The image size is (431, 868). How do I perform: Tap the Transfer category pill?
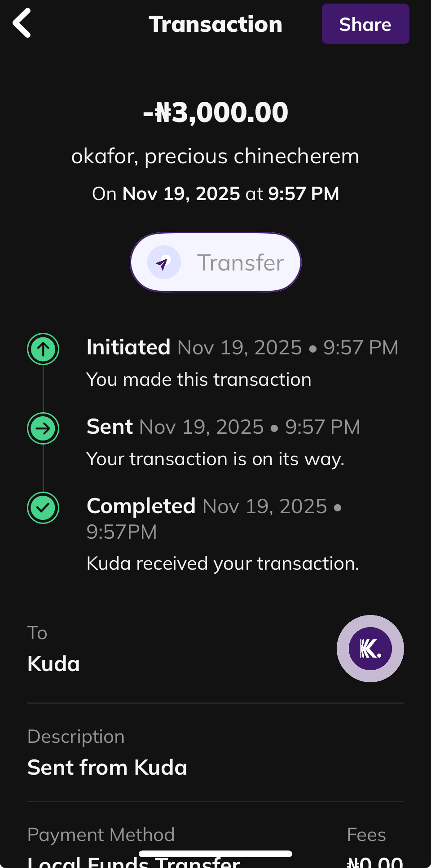(215, 262)
